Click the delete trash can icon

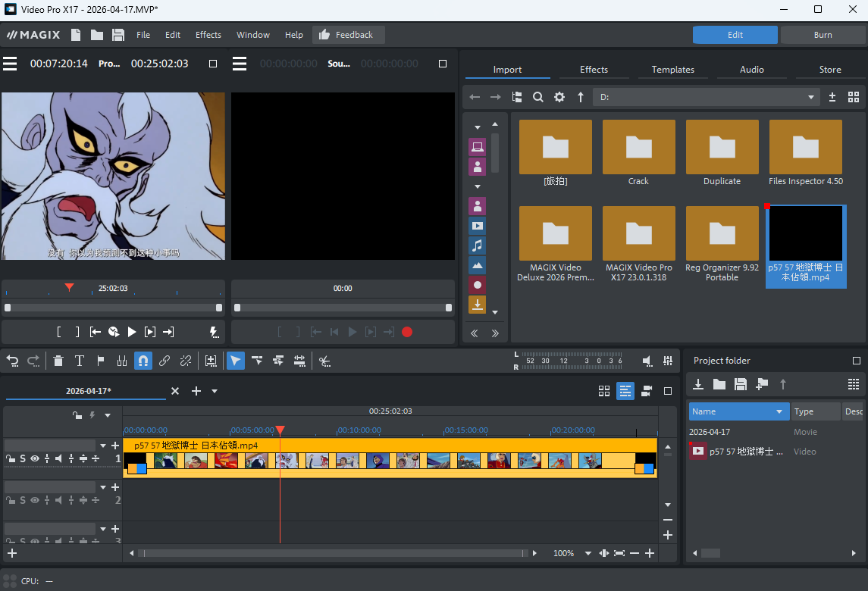tap(58, 361)
